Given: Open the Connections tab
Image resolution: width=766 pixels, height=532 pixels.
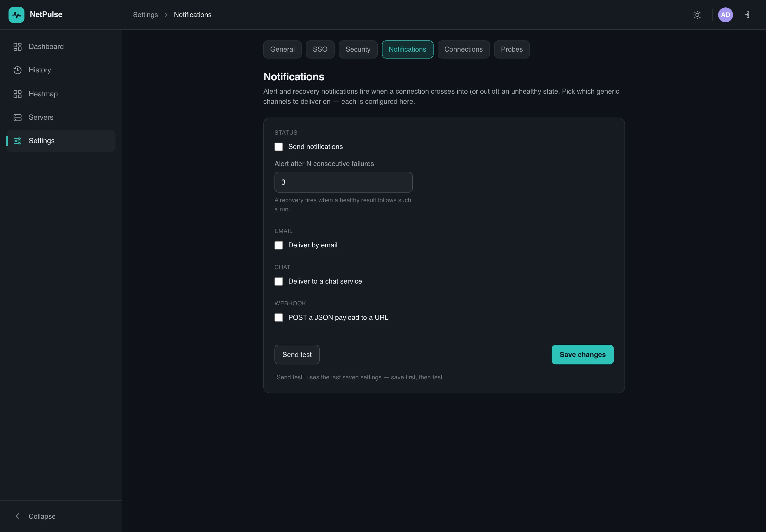Looking at the screenshot, I should [x=463, y=49].
